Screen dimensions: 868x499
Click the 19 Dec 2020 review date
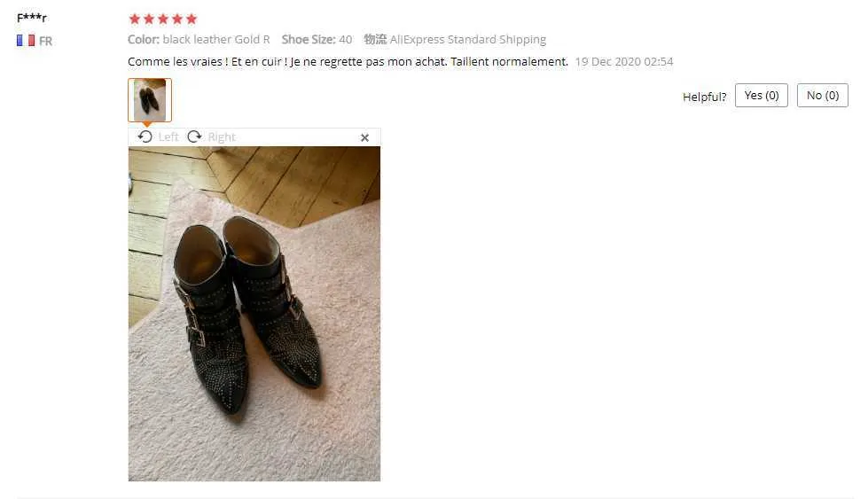[x=624, y=61]
